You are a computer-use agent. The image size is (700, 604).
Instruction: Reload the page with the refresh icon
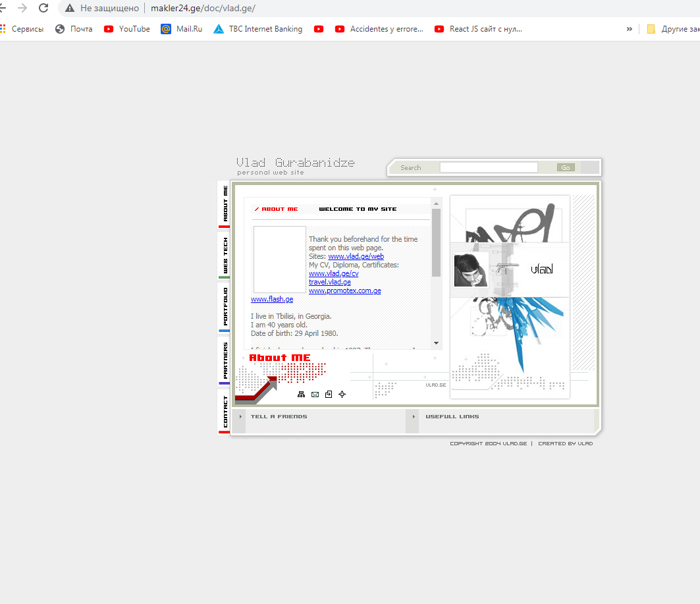[43, 8]
